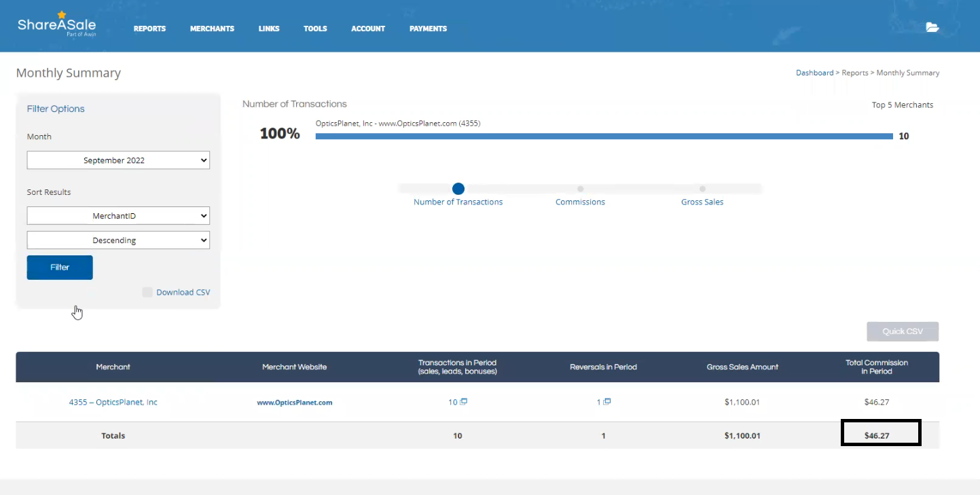Click the ShareASale logo
Image resolution: width=980 pixels, height=495 pixels.
[57, 24]
